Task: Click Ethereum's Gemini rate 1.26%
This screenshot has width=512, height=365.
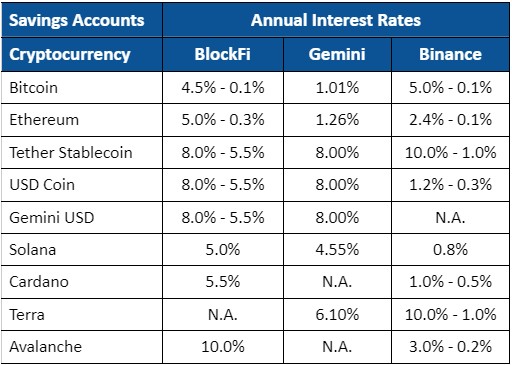Action: (x=337, y=120)
